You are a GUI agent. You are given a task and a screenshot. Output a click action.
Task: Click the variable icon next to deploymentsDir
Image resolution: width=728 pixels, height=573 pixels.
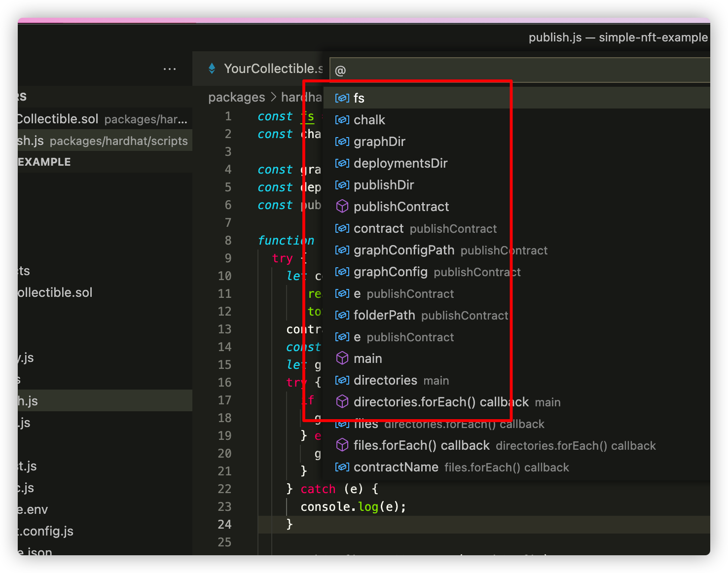point(341,163)
